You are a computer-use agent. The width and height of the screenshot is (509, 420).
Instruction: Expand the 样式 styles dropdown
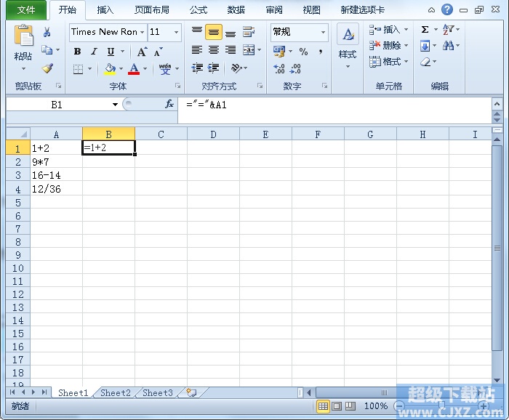[348, 66]
